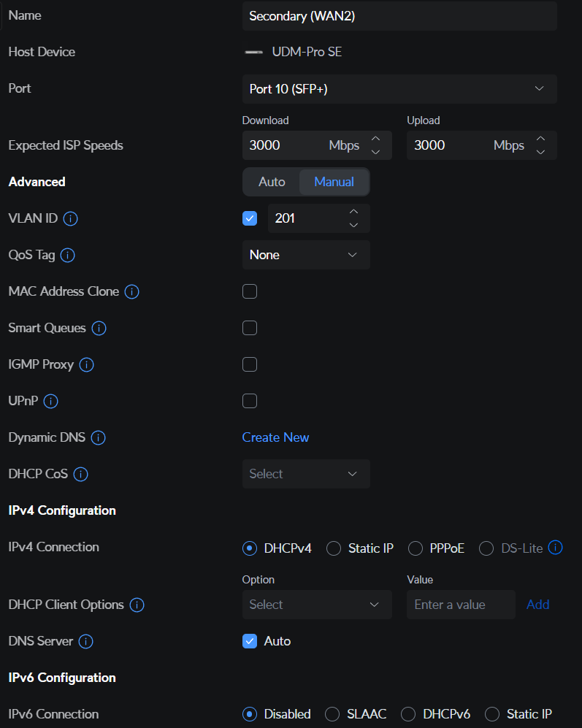Click Add next to DHCP option value
Screen dimensions: 582x728
click(x=537, y=605)
